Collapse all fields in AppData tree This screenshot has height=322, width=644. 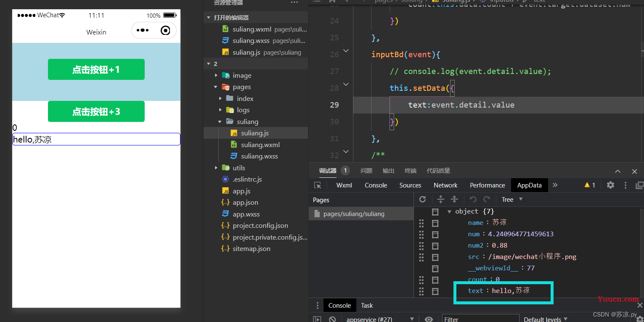point(454,199)
